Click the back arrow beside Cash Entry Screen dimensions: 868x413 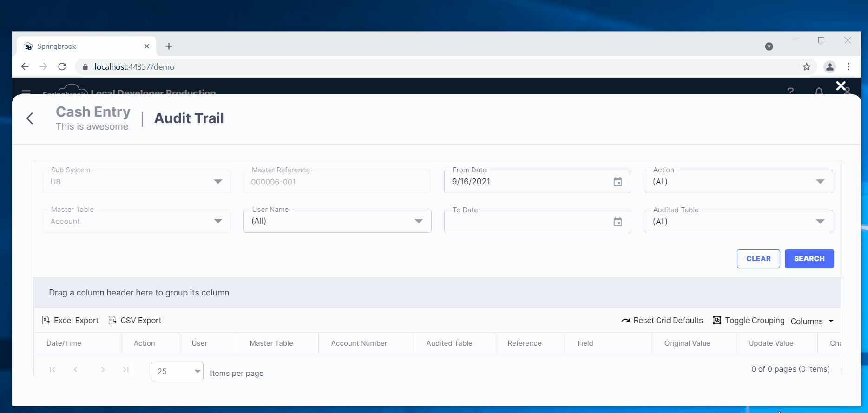[30, 119]
